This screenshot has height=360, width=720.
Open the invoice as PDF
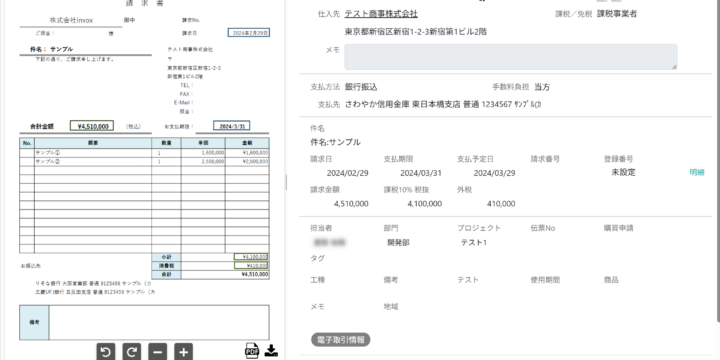tap(252, 351)
